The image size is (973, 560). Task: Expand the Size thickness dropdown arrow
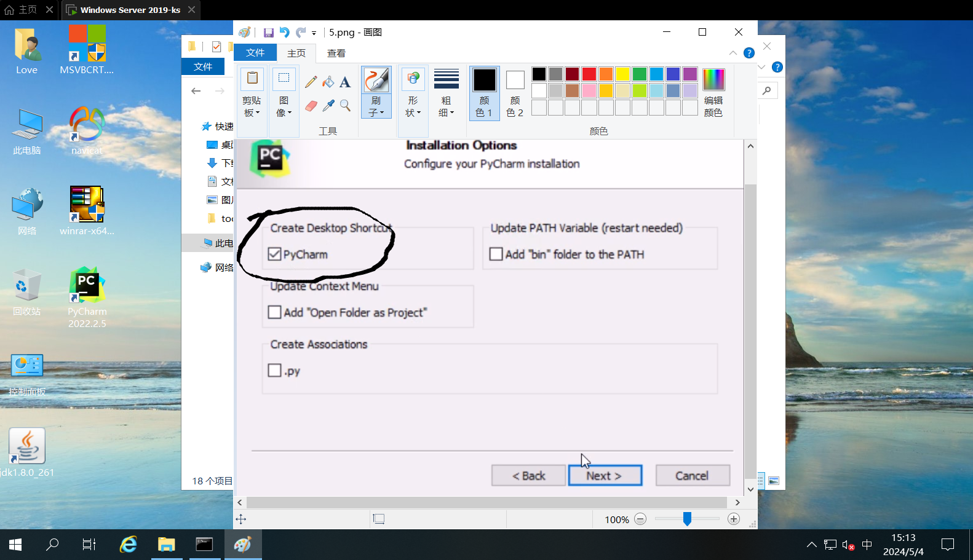tap(452, 113)
